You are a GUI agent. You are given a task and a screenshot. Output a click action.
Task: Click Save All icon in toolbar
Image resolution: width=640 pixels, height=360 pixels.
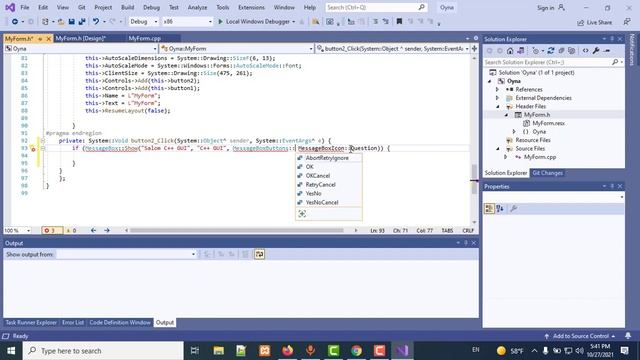tap(82, 22)
